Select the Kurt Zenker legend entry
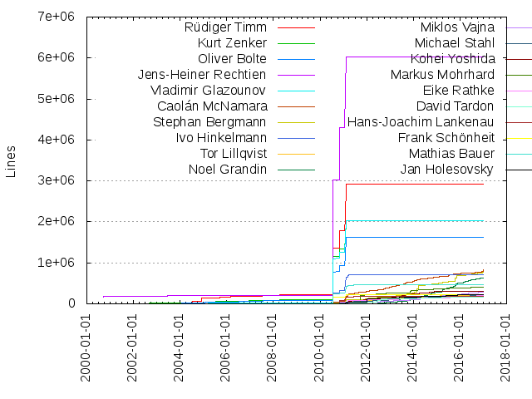532x399 pixels. (x=232, y=43)
